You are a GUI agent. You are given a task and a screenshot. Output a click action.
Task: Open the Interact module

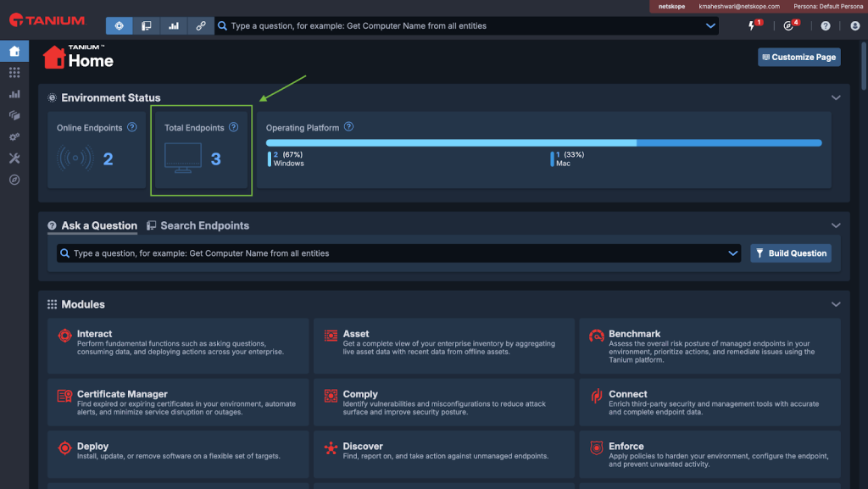(x=178, y=346)
